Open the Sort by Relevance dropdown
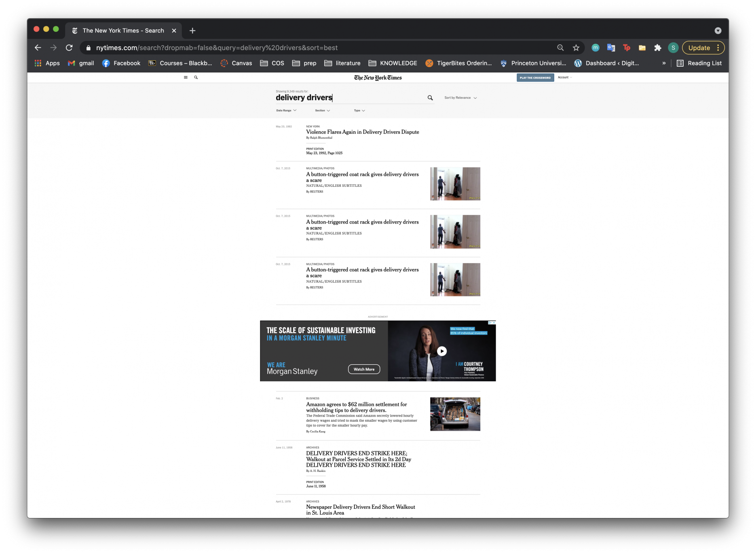The height and width of the screenshot is (554, 756). point(460,98)
